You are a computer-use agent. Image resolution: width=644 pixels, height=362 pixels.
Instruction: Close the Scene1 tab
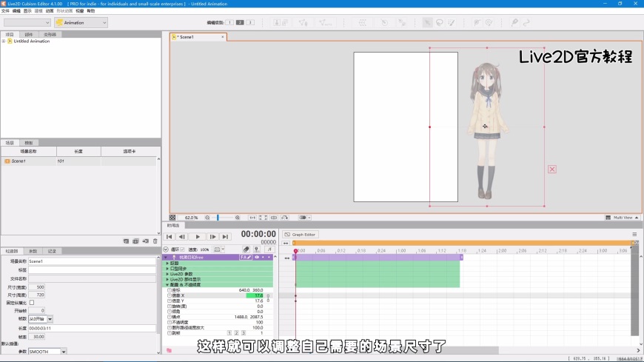pyautogui.click(x=223, y=37)
